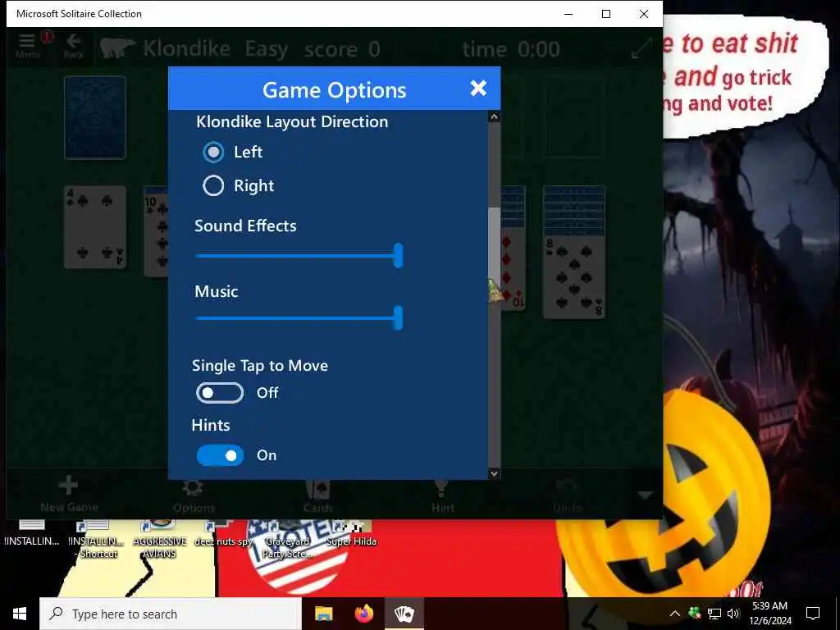Select Left layout direction radio button
The width and height of the screenshot is (840, 630).
click(x=213, y=152)
